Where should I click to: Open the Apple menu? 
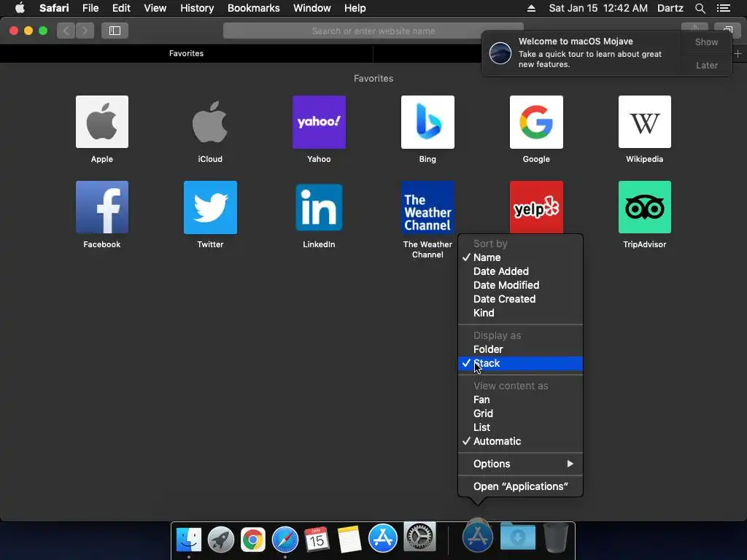click(20, 8)
